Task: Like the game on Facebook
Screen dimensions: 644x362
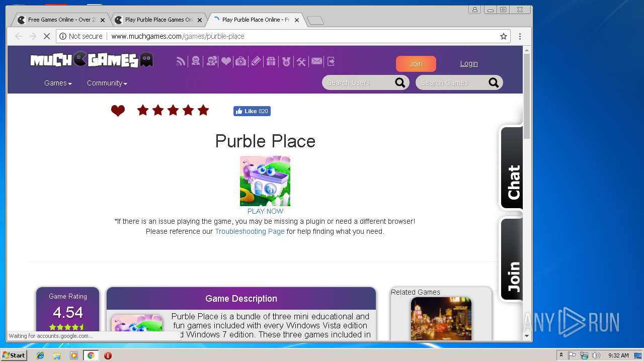Action: 252,111
